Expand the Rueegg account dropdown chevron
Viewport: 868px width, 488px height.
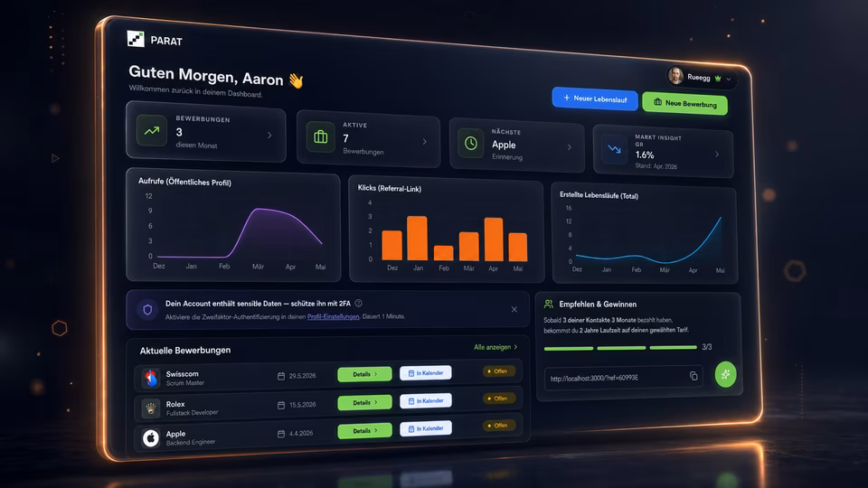coord(729,80)
